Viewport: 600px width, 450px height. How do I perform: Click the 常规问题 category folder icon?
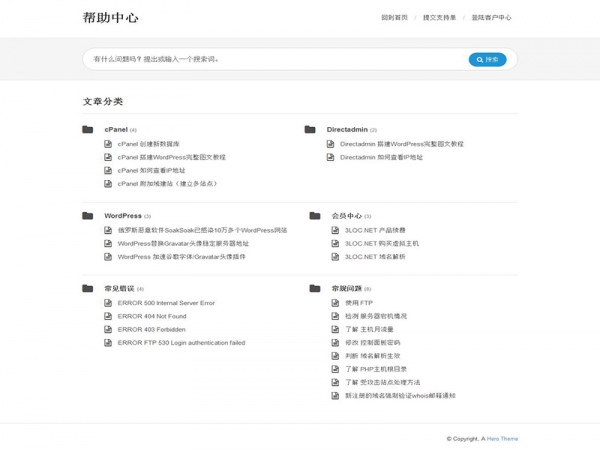[x=315, y=288]
